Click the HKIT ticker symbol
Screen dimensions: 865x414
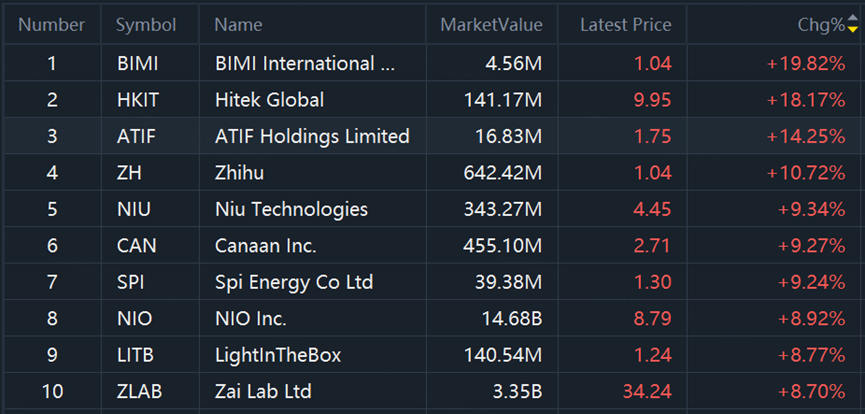[137, 100]
